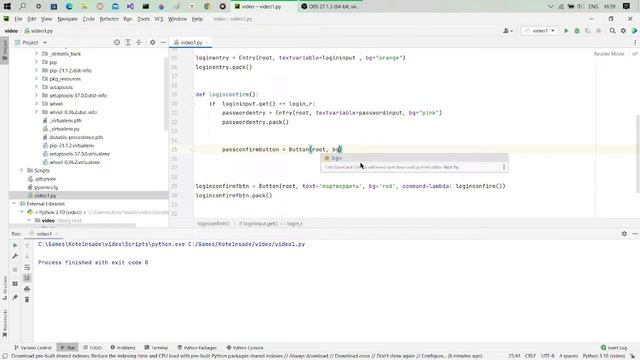Open the user account icon in toolbar
640x360 pixels.
pos(507,31)
